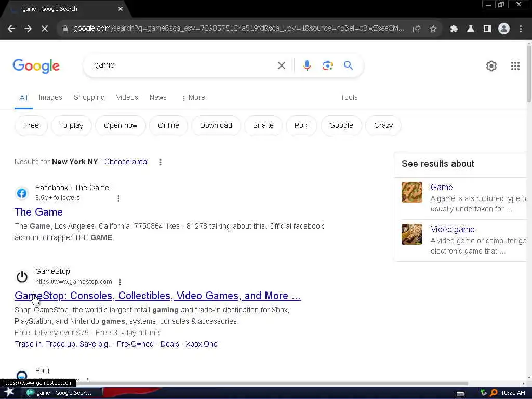The height and width of the screenshot is (399, 532).
Task: Open options for The Game Facebook result
Action: coord(118,198)
